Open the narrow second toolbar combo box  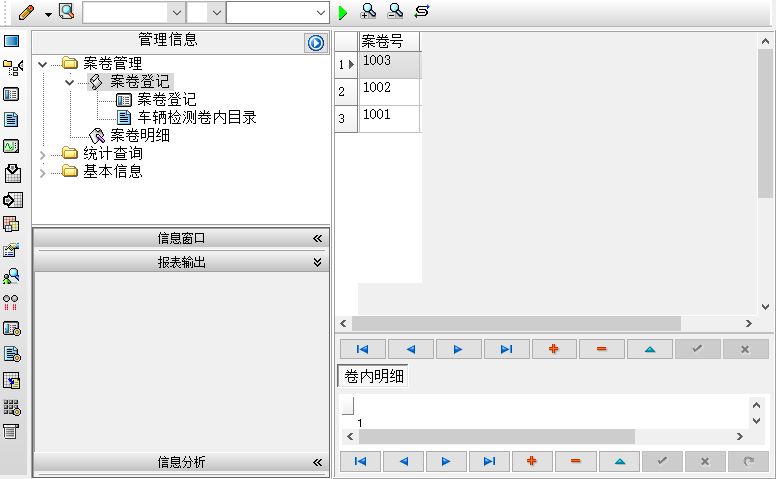click(205, 13)
